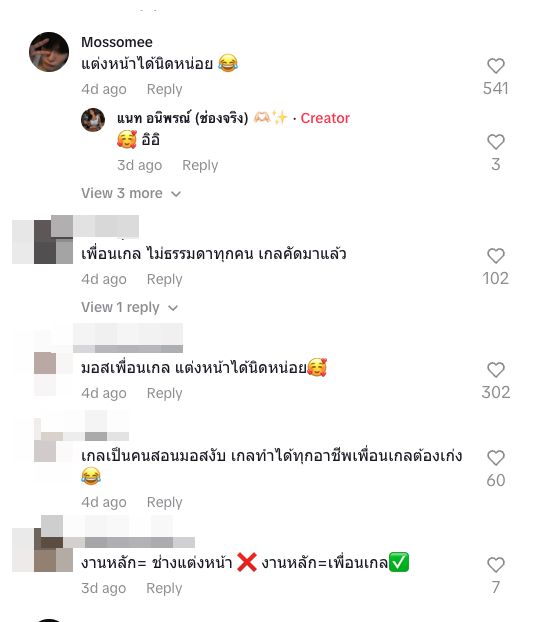Reply to comment with 102 likes
The height and width of the screenshot is (622, 539).
(165, 279)
